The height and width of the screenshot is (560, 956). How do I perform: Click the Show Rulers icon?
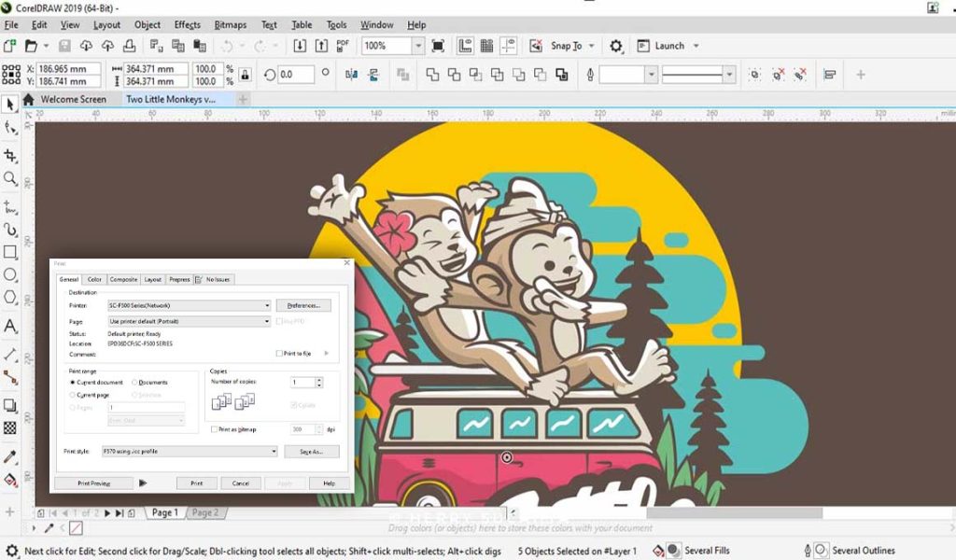tap(465, 46)
